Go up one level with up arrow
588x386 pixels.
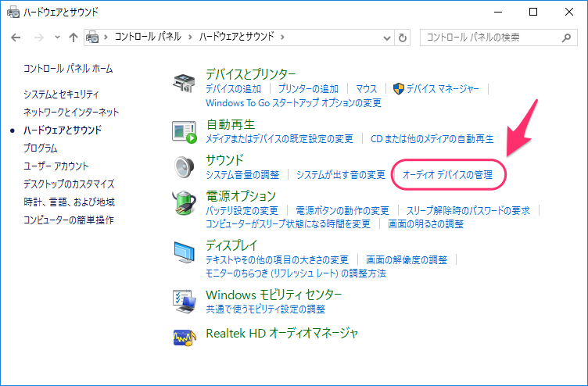(73, 38)
